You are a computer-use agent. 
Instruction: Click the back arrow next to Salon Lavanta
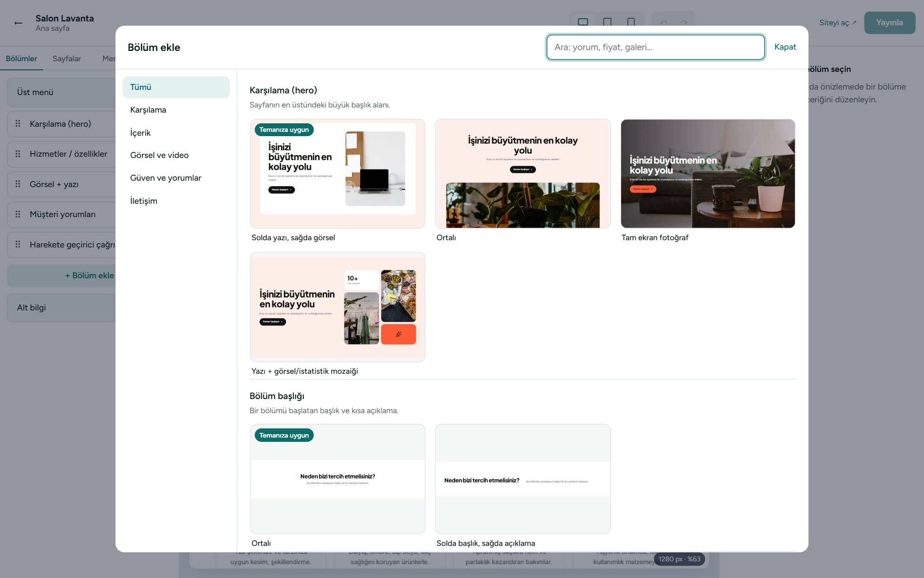[18, 23]
